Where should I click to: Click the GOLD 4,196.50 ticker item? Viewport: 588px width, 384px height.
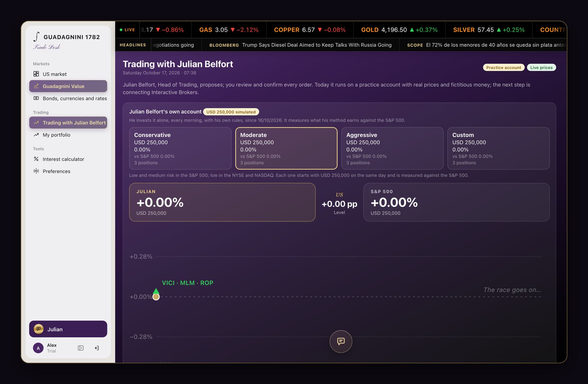click(399, 30)
